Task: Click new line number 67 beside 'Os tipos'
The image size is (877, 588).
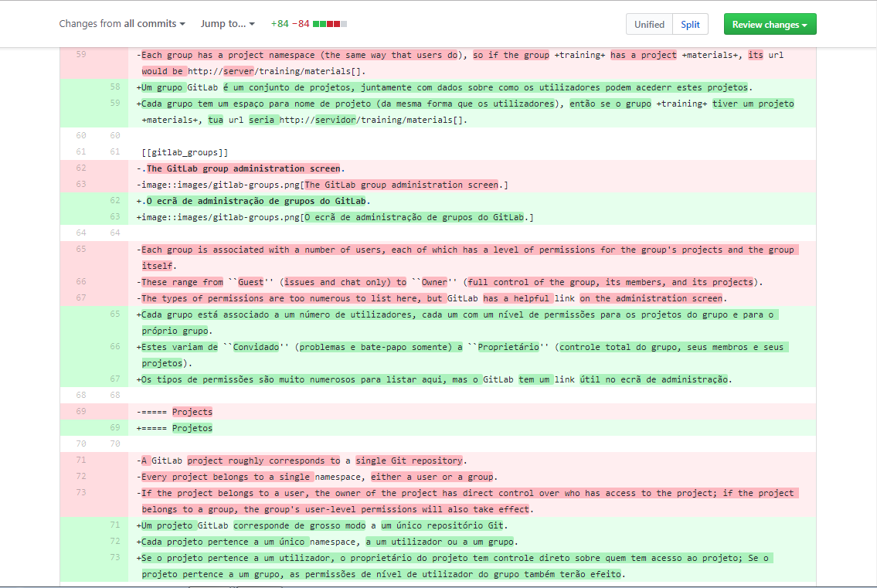Action: click(x=114, y=379)
